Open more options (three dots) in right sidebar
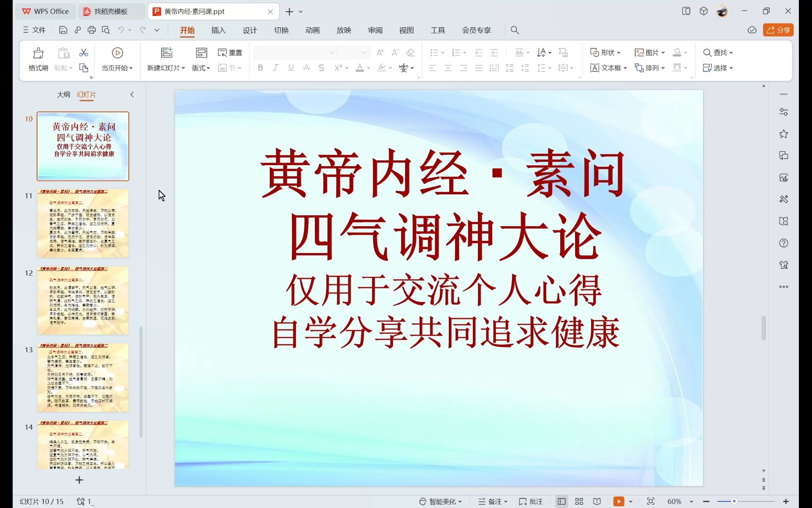The width and height of the screenshot is (812, 508). [x=783, y=287]
